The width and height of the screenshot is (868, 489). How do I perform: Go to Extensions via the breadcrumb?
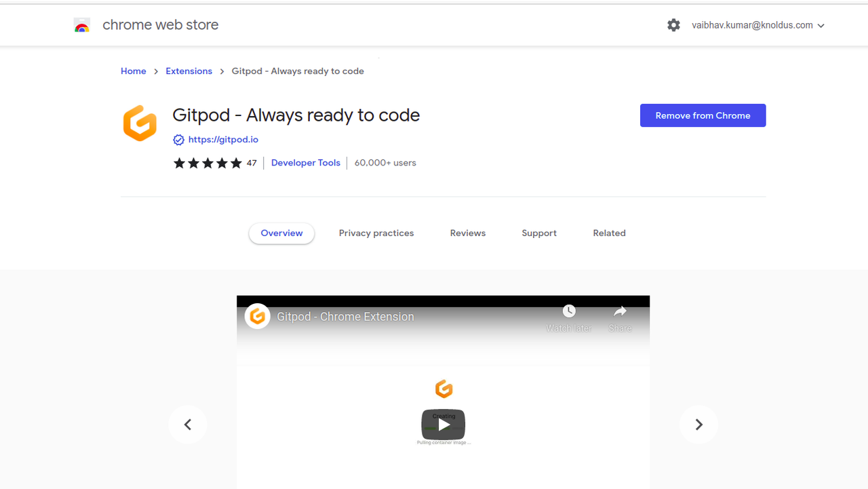point(189,71)
